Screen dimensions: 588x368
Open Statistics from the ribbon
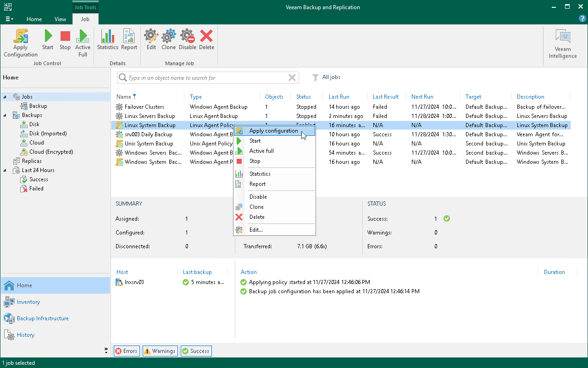[x=108, y=39]
